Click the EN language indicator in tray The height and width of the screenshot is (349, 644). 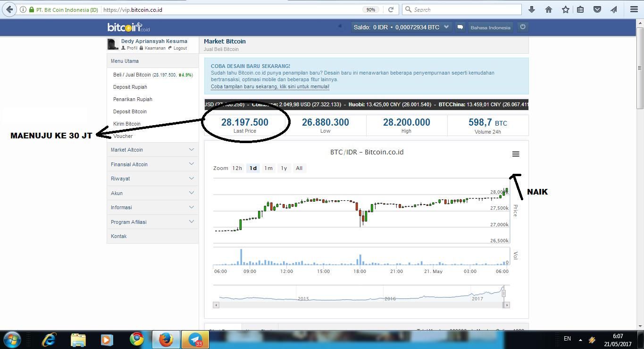567,339
